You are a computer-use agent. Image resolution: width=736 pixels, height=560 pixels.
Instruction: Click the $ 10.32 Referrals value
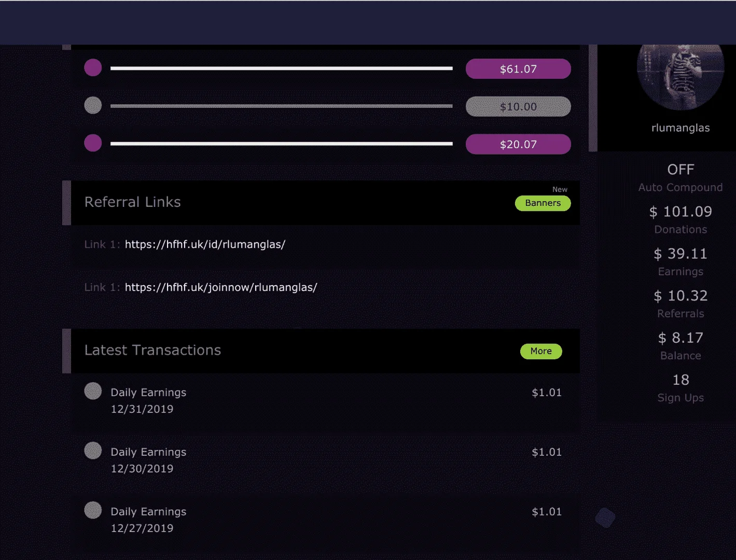pos(681,296)
